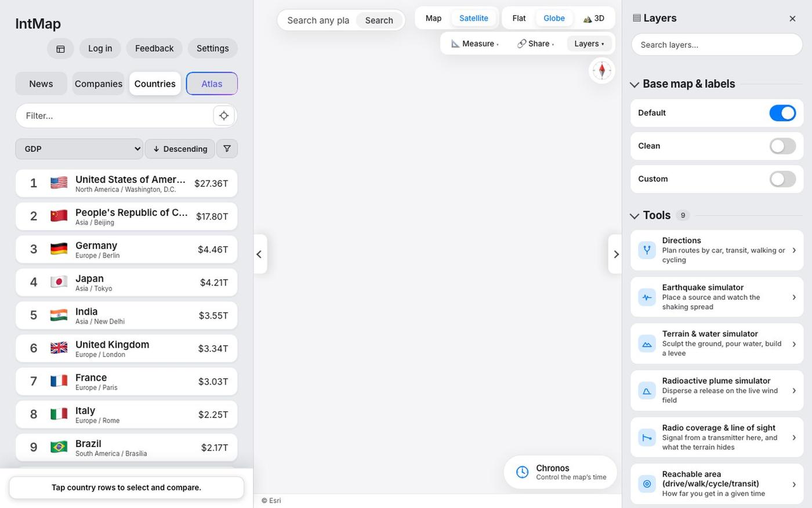
Task: Open the Earthquake simulator tool
Action: click(x=717, y=297)
